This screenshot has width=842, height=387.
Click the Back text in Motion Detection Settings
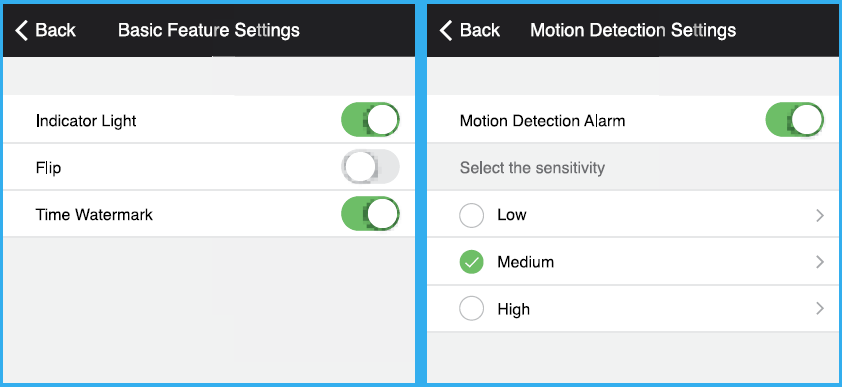(x=480, y=31)
